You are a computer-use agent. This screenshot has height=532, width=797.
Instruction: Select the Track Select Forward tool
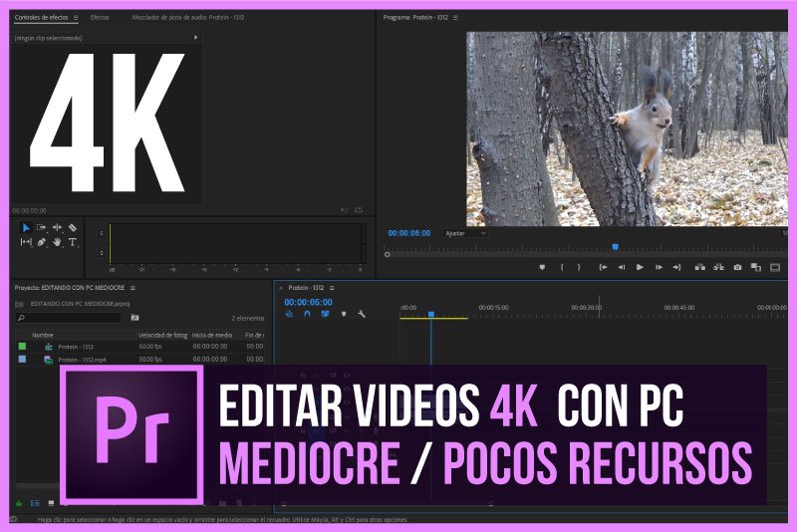[41, 227]
